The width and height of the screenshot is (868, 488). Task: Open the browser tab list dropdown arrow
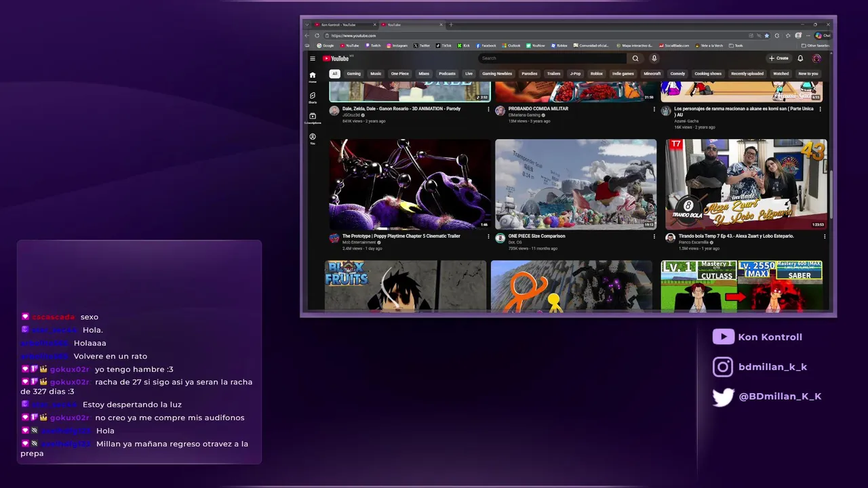pyautogui.click(x=307, y=24)
